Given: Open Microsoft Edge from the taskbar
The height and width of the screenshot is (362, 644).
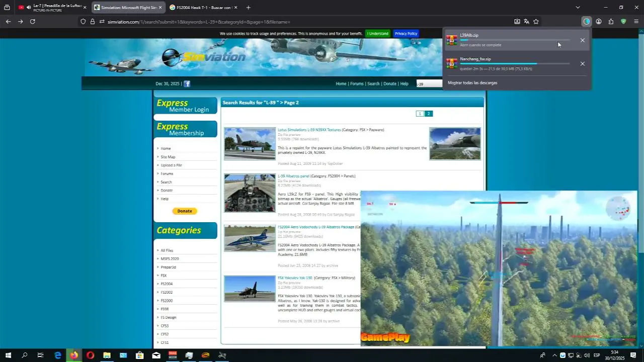Looking at the screenshot, I should (58, 355).
